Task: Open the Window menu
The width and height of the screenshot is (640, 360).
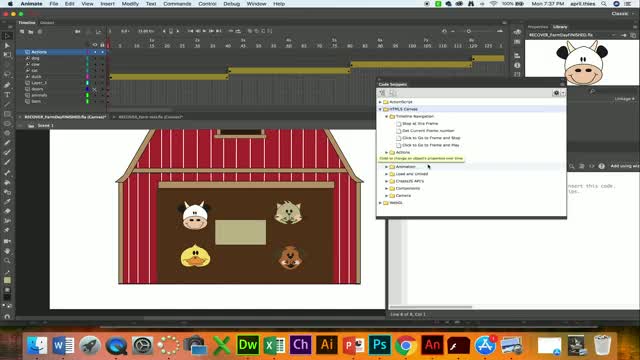Action: [256, 4]
